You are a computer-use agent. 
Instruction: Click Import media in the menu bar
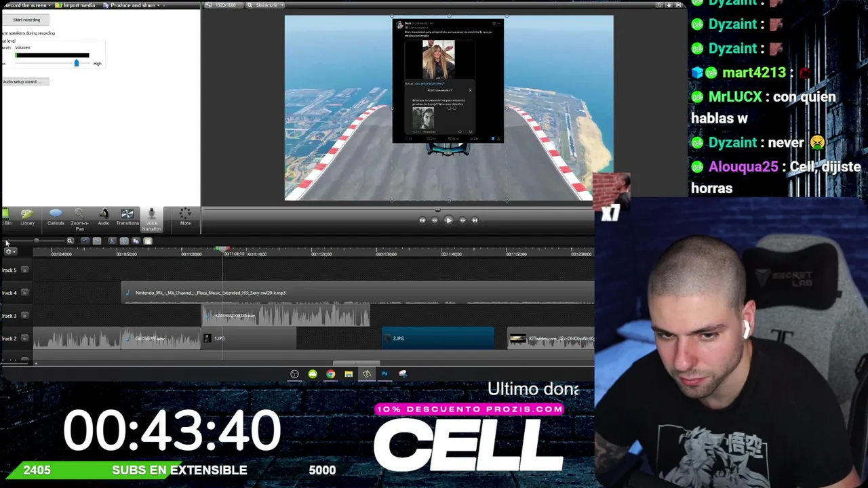click(x=76, y=5)
